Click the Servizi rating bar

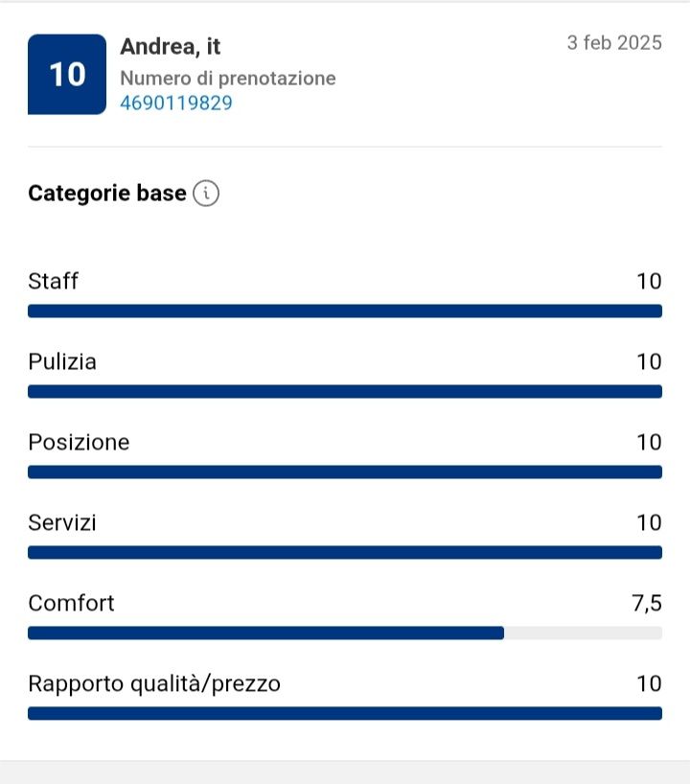click(x=345, y=553)
